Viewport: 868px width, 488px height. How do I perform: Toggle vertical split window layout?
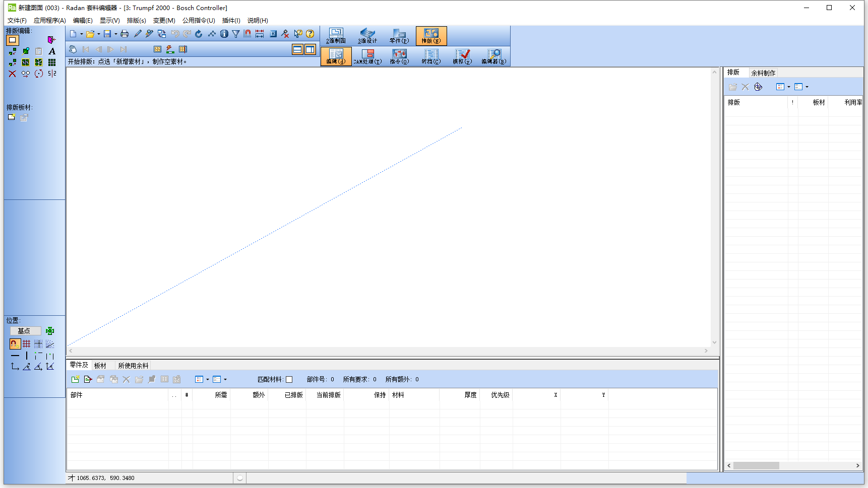pyautogui.click(x=310, y=49)
